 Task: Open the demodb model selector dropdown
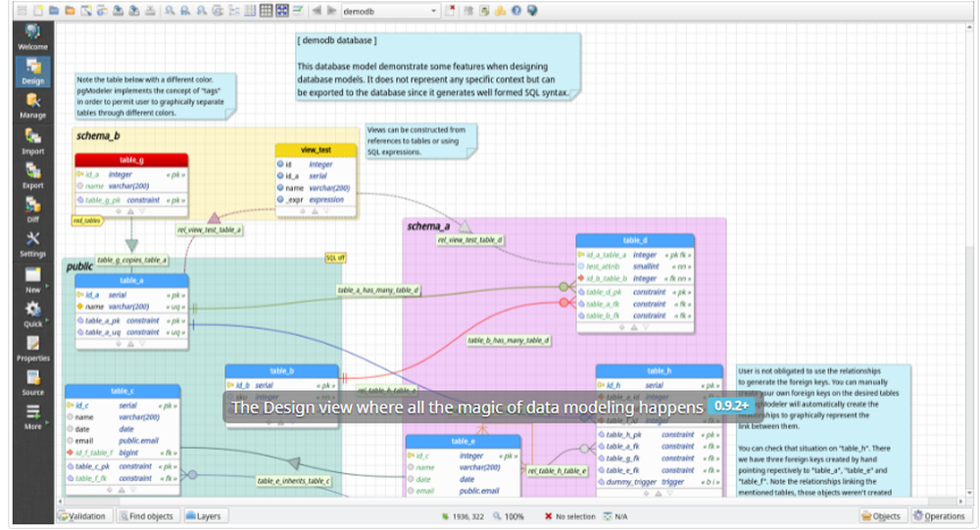390,11
